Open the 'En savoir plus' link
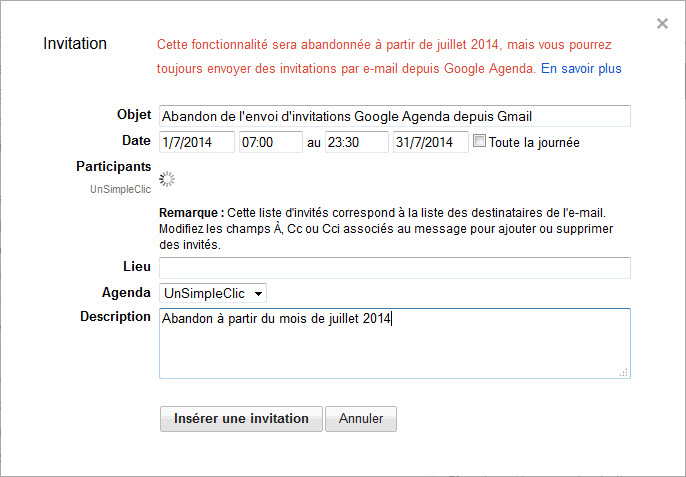Screen dimensions: 686x477 tap(581, 69)
